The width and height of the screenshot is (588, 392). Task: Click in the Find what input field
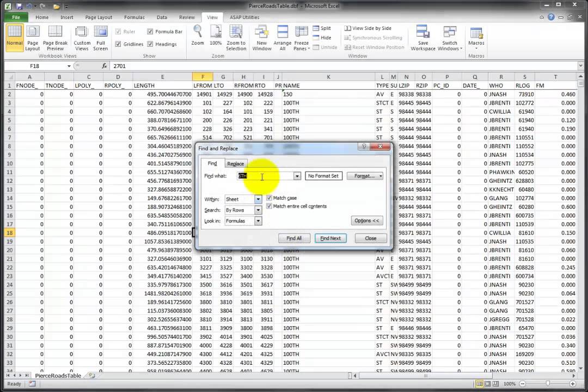point(266,176)
